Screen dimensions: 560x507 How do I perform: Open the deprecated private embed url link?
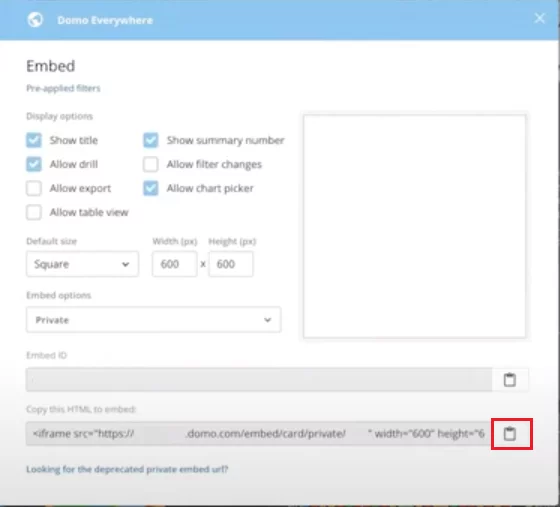coord(127,469)
